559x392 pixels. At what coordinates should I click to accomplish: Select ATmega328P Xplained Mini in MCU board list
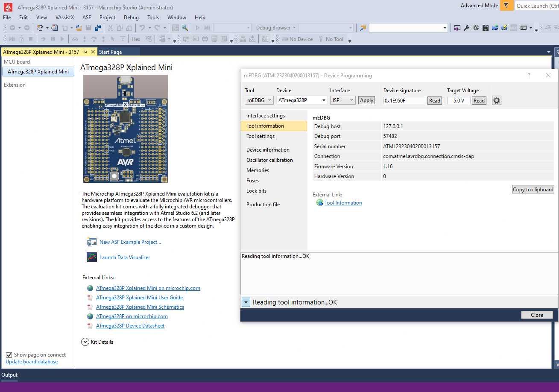click(38, 72)
